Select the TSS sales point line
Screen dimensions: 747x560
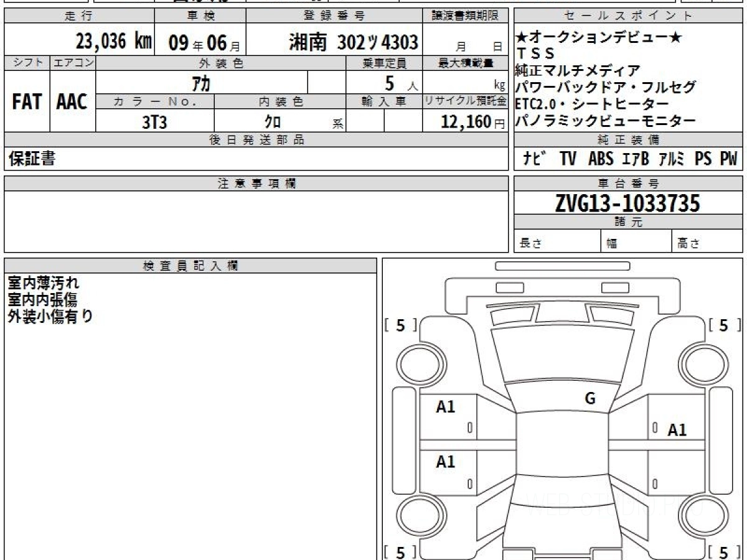point(535,54)
